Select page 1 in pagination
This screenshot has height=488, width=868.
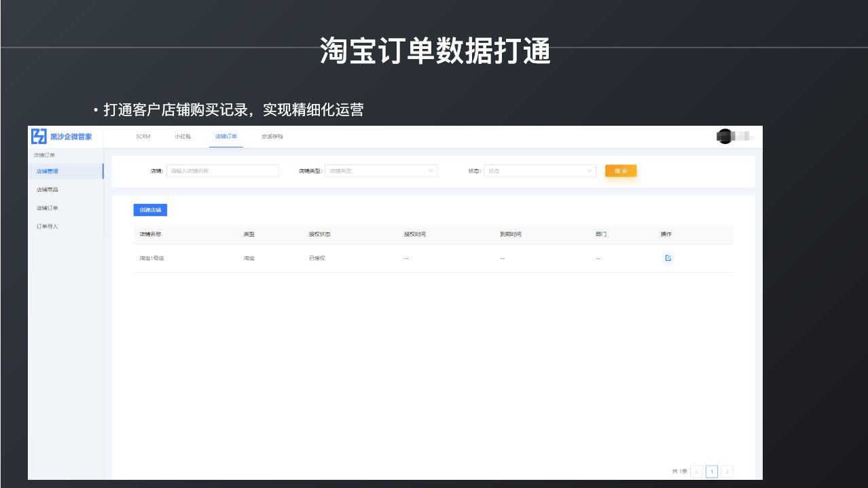(x=712, y=472)
